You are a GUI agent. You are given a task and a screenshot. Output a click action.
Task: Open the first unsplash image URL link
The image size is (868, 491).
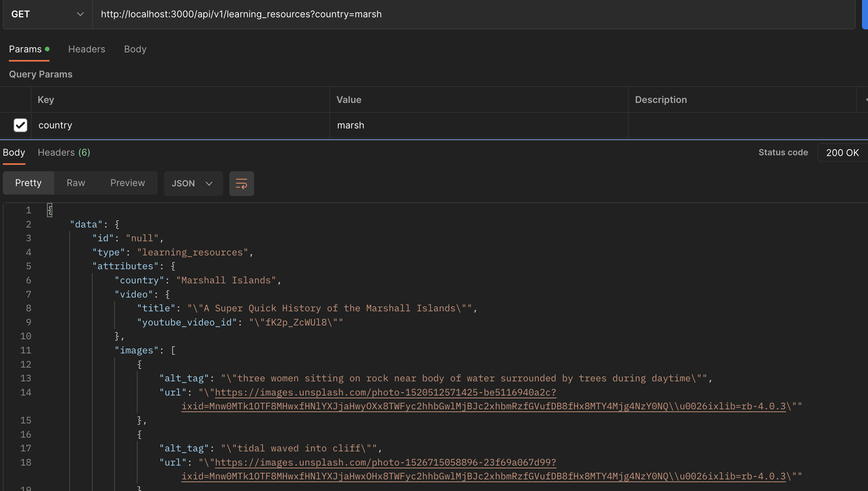point(385,393)
